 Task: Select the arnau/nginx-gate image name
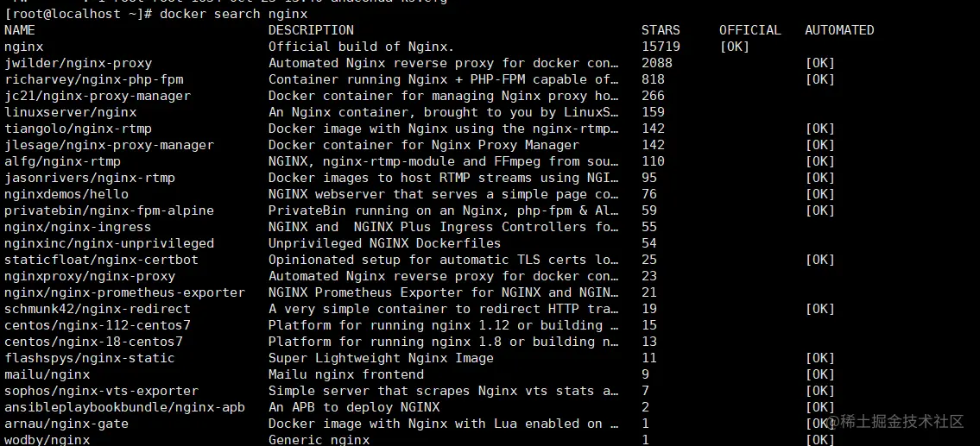66,424
